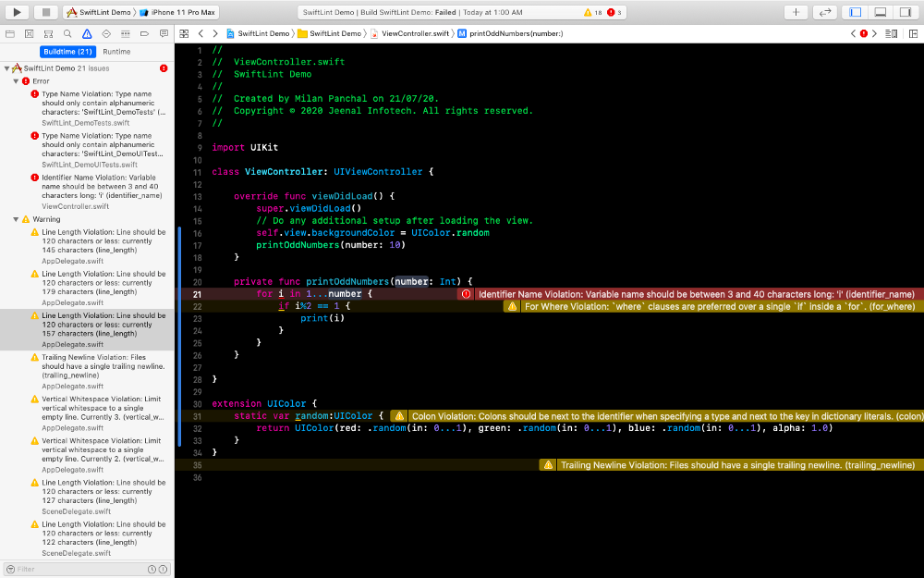This screenshot has height=578, width=924.
Task: Click the code review arrows button
Action: click(824, 12)
